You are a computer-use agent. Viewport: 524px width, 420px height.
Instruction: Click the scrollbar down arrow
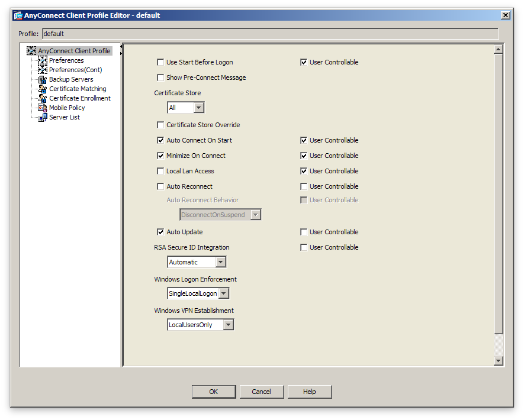point(499,361)
